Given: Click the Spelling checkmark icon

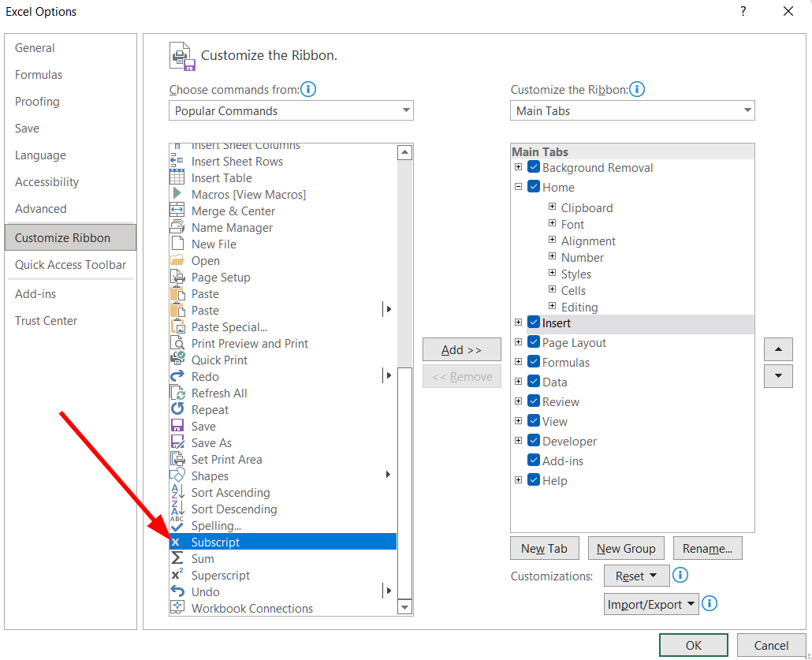Looking at the screenshot, I should coord(177,525).
